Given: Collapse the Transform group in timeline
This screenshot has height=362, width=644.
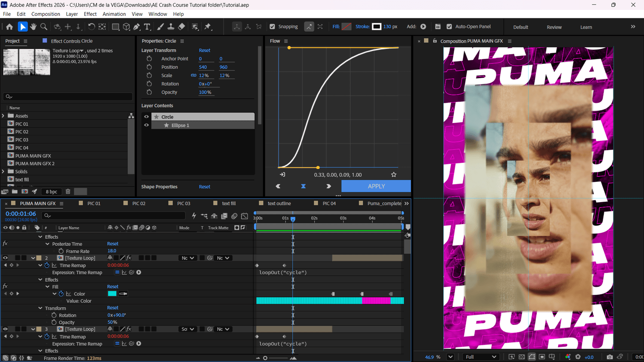Looking at the screenshot, I should click(40, 308).
